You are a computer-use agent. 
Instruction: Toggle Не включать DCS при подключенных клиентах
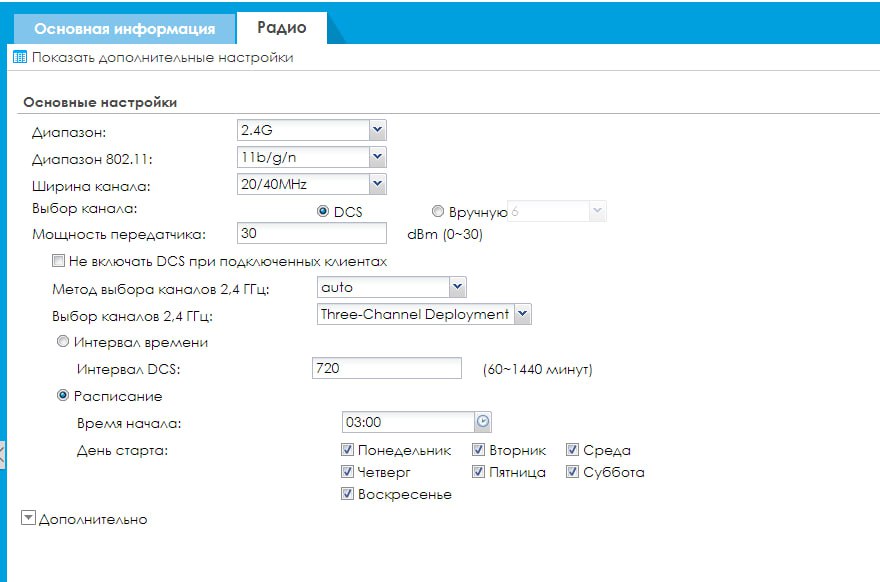click(58, 260)
